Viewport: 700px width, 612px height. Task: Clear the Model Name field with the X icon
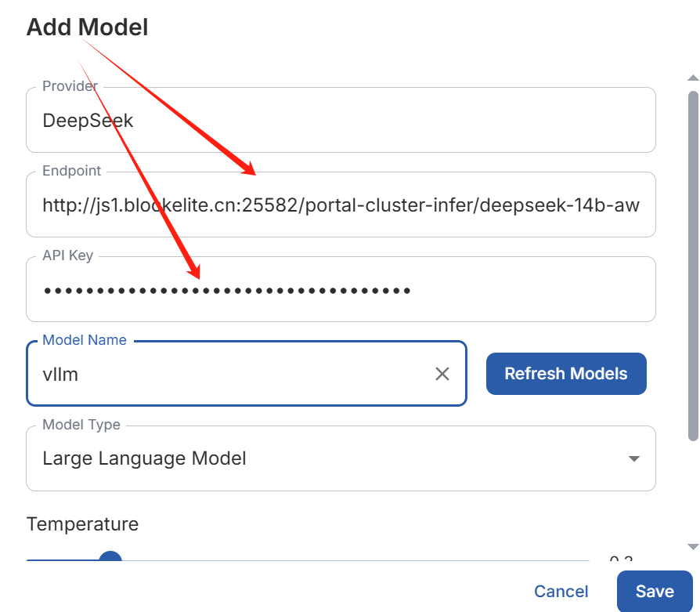(x=442, y=374)
